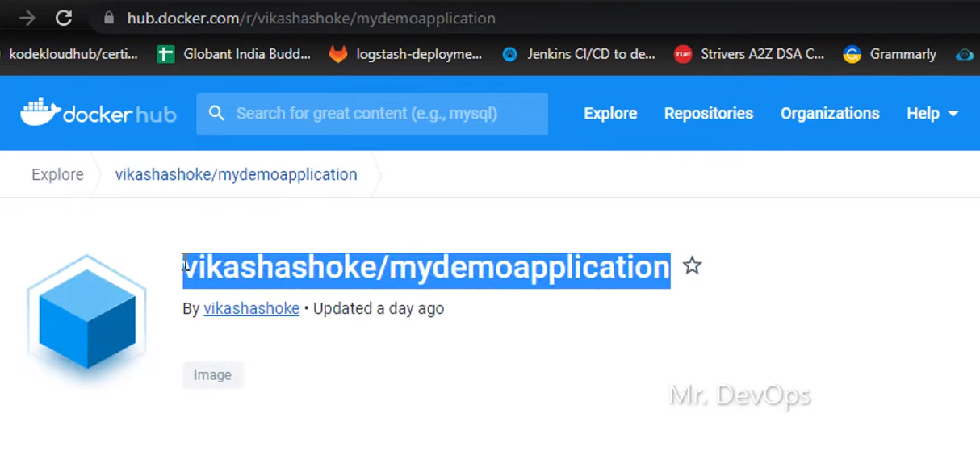Click the address bar padlock icon
This screenshot has height=451, width=980.
coord(109,18)
